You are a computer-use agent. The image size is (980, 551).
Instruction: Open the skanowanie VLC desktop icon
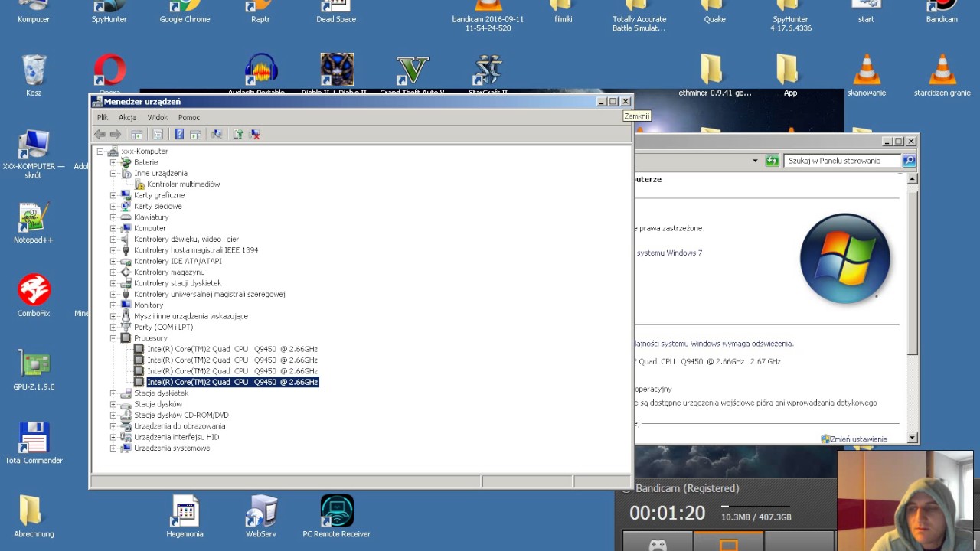pos(866,75)
